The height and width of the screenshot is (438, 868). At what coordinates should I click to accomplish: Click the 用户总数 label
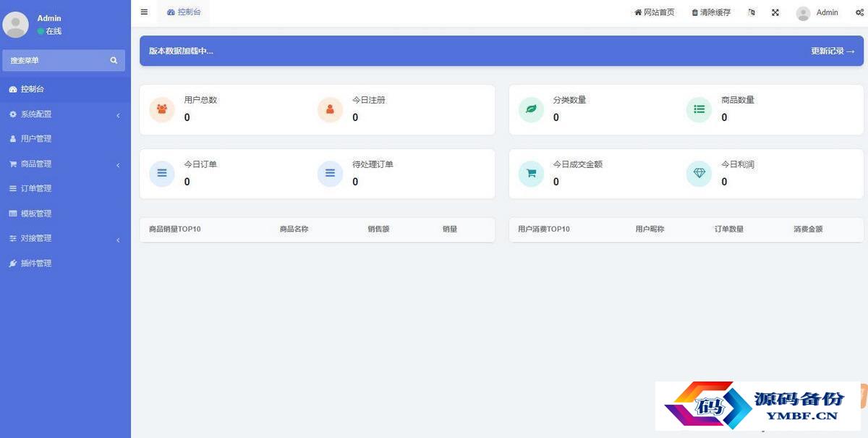coord(200,100)
